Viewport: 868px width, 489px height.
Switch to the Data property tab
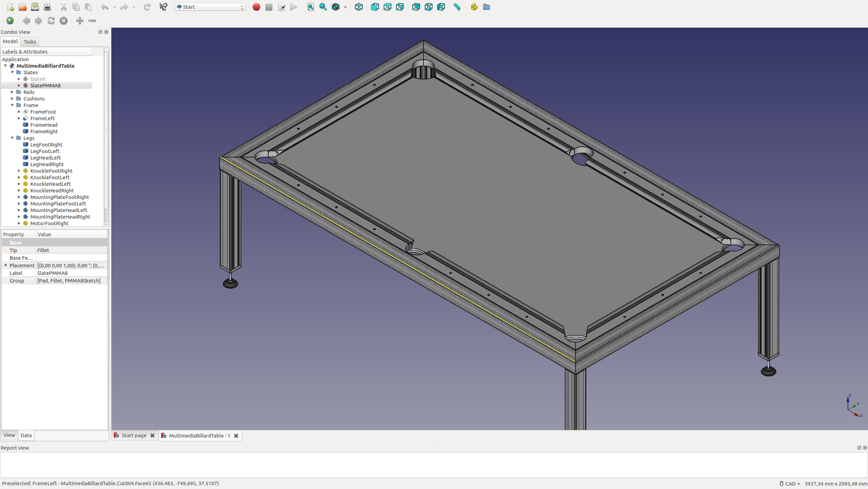click(26, 435)
